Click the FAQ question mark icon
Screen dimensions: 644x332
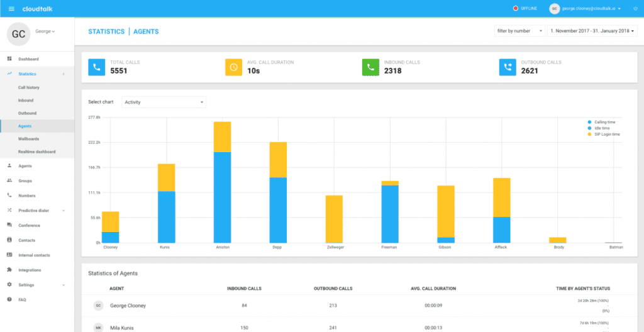point(9,299)
